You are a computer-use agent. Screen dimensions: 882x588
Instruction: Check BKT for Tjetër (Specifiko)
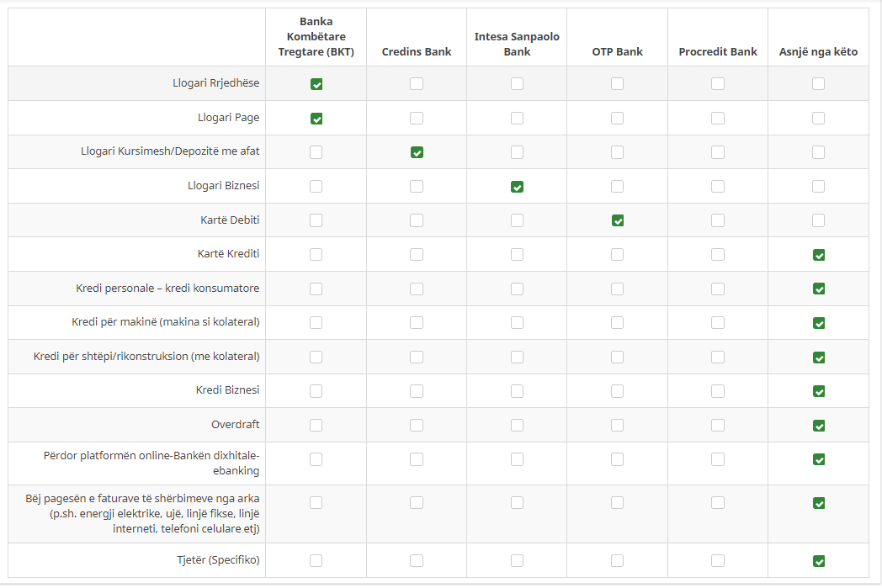316,561
